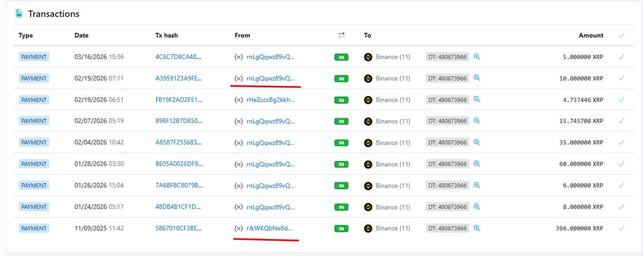The image size is (644, 256).
Task: Click the green checkmark in the 396.000000 XRP row
Action: [621, 228]
